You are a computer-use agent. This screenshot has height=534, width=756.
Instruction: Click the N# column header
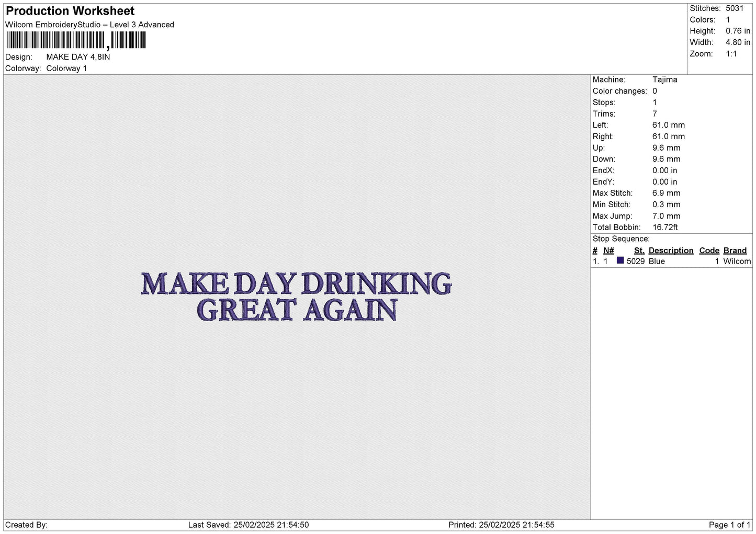click(608, 251)
